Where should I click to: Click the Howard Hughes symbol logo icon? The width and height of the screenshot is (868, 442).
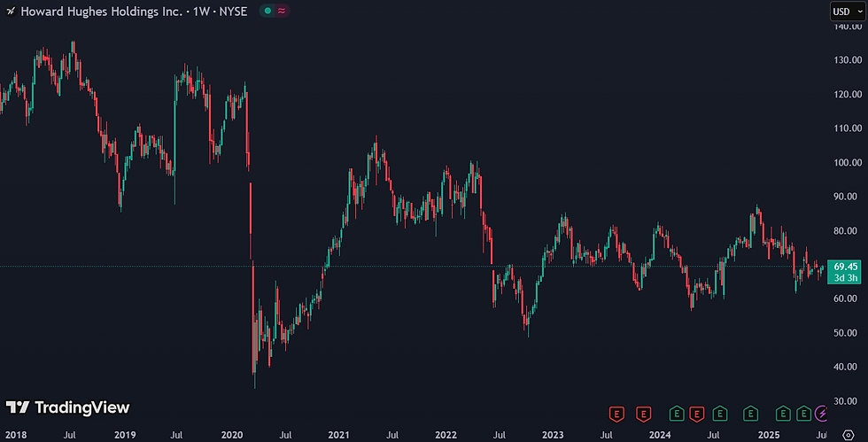point(11,12)
